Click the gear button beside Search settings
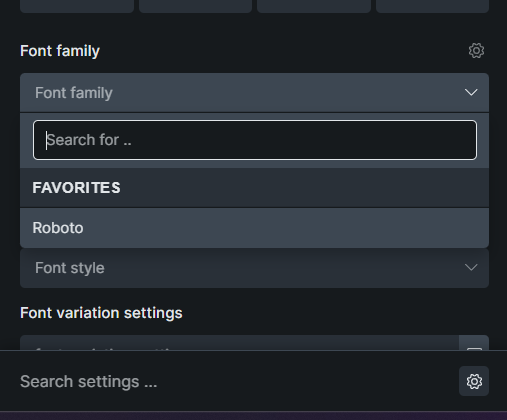The height and width of the screenshot is (420, 507). (x=474, y=381)
